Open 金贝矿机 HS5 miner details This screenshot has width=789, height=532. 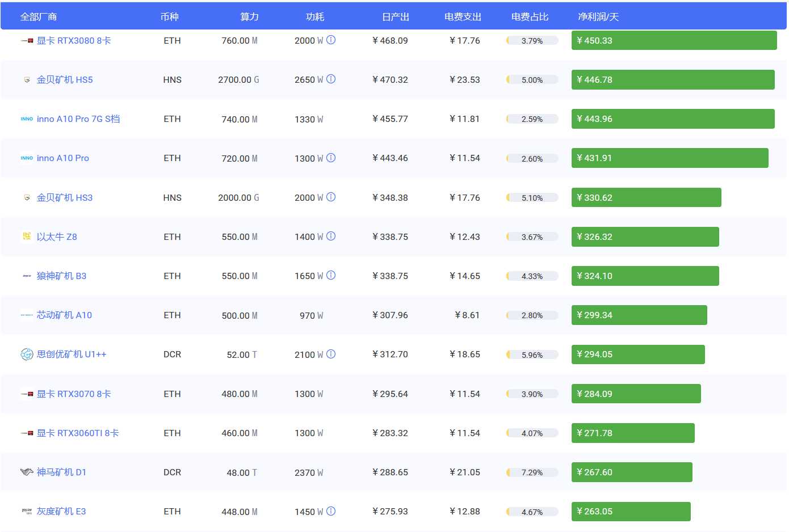(65, 80)
